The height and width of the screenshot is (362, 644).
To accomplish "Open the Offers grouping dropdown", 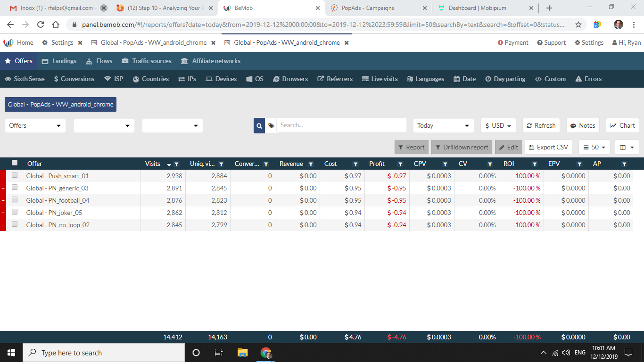I will pyautogui.click(x=35, y=125).
